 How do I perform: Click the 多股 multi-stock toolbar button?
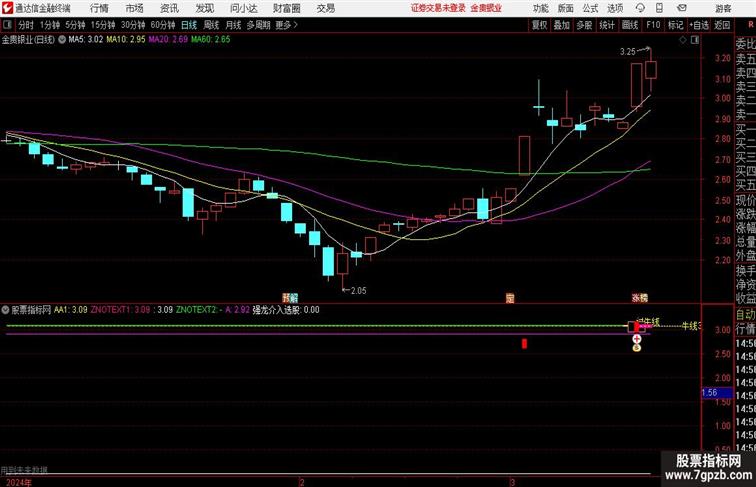click(584, 25)
